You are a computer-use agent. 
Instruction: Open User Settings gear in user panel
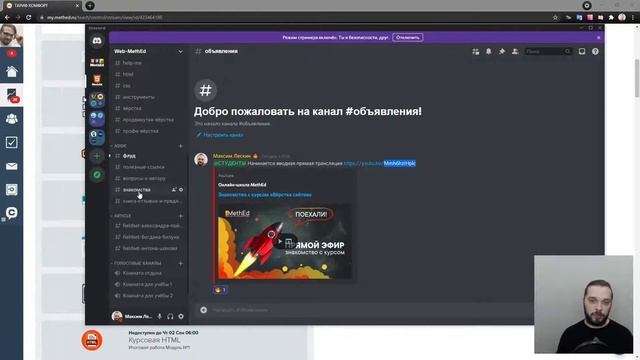point(181,316)
